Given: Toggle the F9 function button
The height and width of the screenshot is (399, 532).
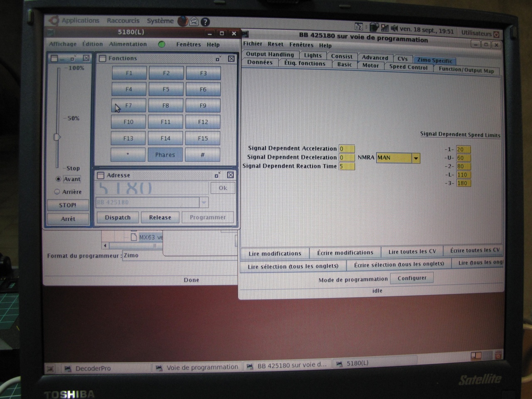Looking at the screenshot, I should tap(203, 106).
